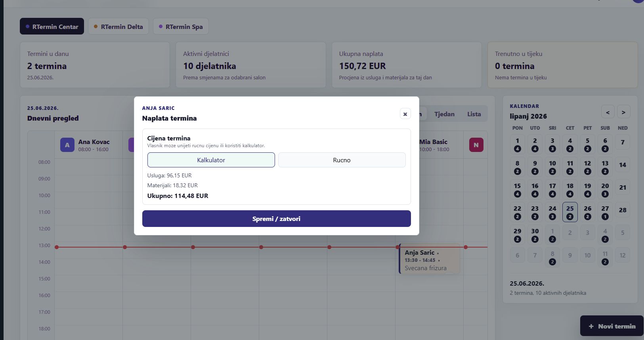
Task: Select June 4 in the calendar
Action: 570,144
